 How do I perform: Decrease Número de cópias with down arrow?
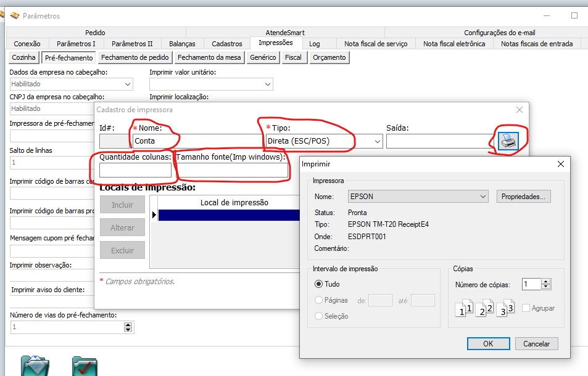(x=546, y=287)
